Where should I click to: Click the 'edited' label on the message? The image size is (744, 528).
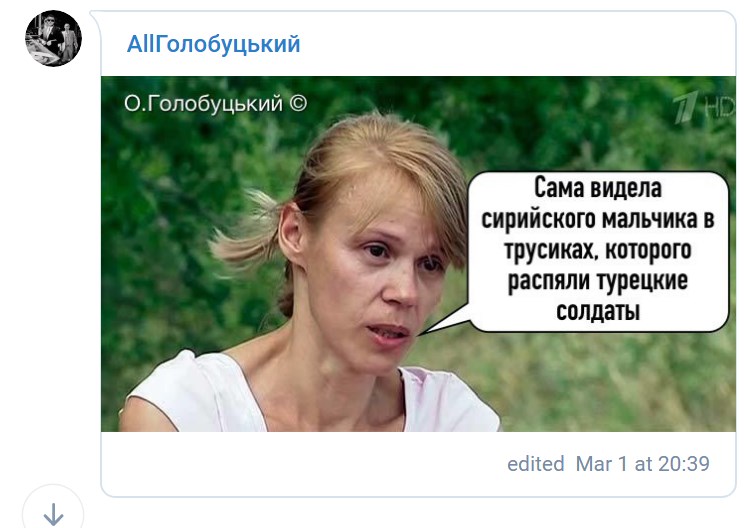(x=536, y=463)
